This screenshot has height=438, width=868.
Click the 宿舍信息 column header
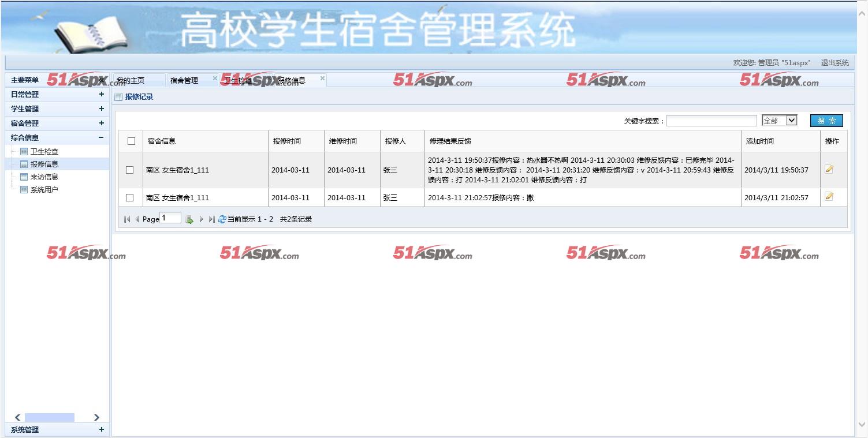[x=206, y=141]
